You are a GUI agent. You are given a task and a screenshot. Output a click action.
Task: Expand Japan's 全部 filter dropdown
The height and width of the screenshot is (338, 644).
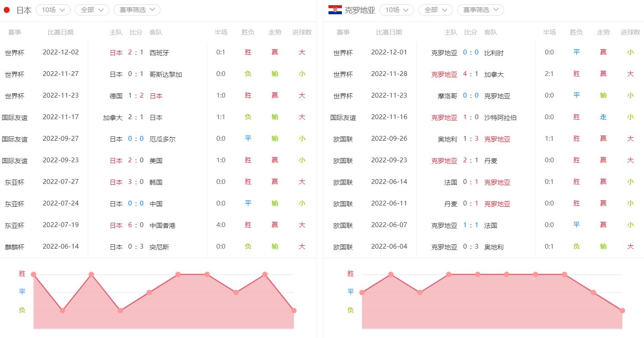point(92,10)
